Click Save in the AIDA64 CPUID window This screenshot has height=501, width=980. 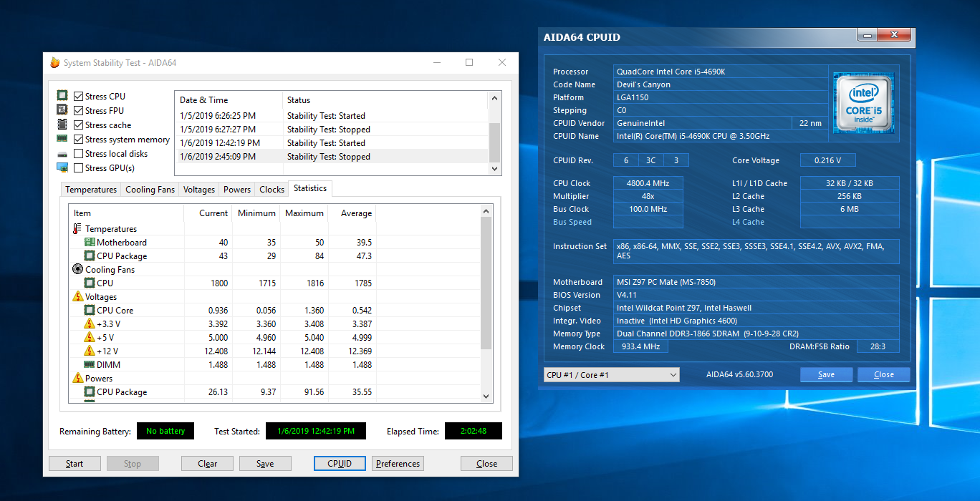[826, 374]
